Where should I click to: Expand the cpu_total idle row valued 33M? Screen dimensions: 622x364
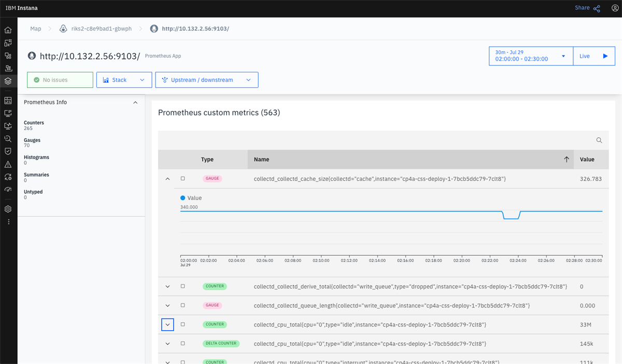pos(167,325)
